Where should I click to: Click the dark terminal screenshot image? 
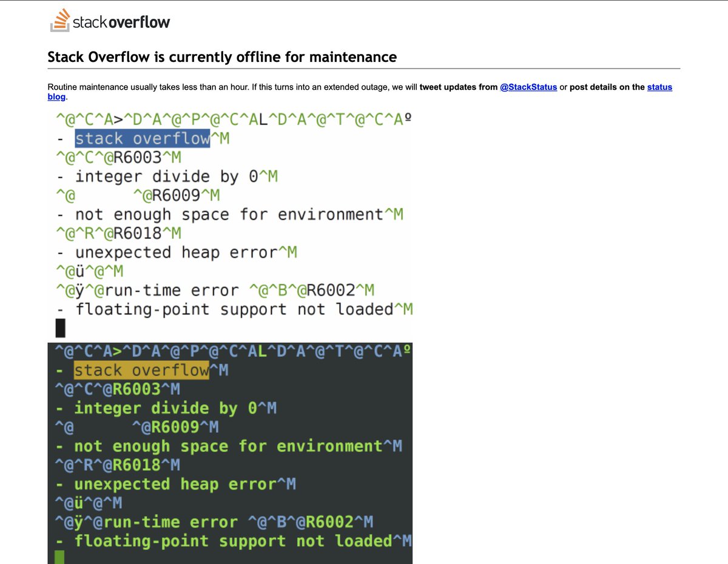(x=230, y=452)
